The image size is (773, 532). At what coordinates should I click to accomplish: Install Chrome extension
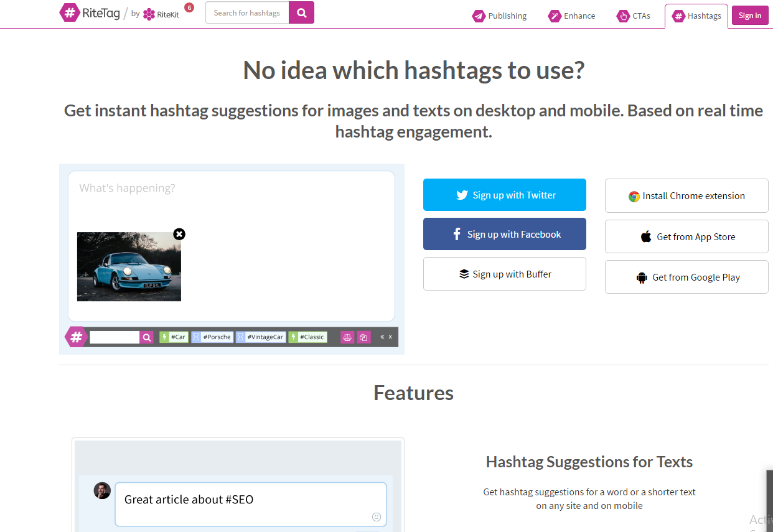(x=686, y=195)
